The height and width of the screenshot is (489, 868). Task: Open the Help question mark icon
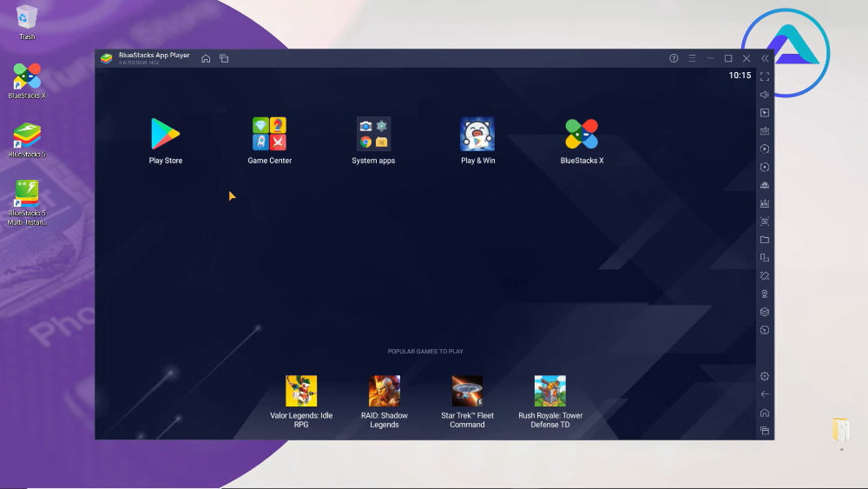coord(674,58)
